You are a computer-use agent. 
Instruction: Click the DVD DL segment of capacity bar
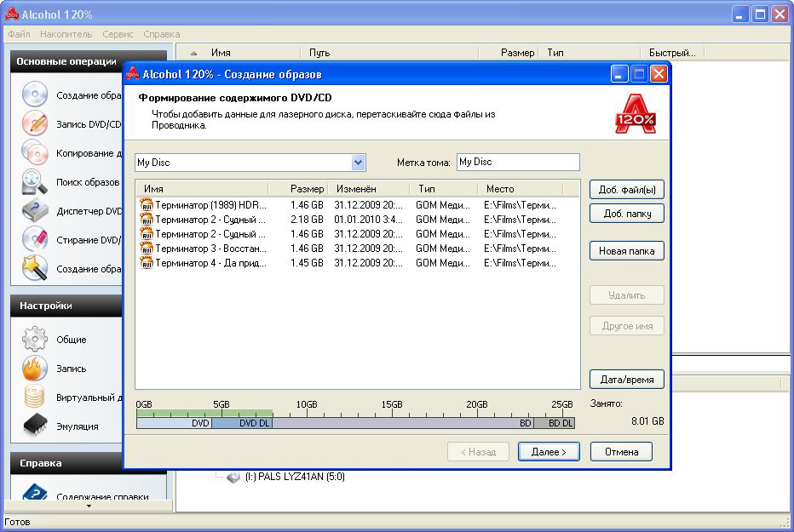242,423
